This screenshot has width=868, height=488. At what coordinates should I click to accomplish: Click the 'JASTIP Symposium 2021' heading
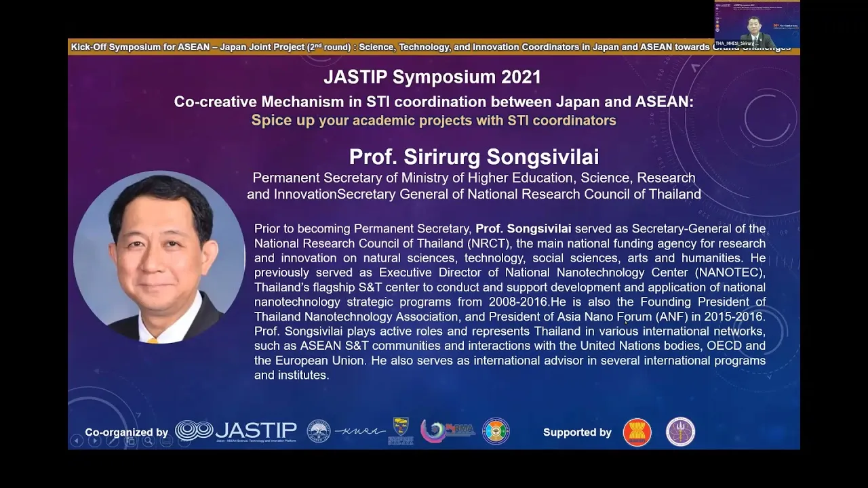click(x=433, y=77)
